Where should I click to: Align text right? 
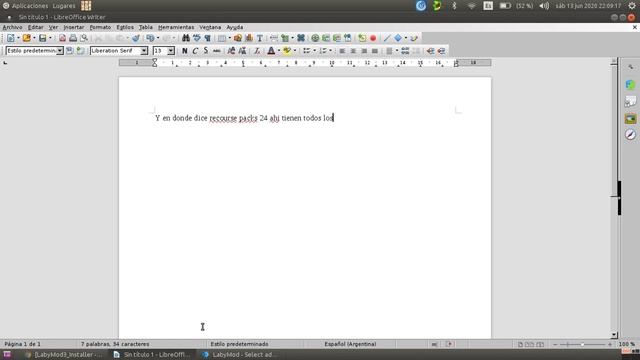pos(364,51)
